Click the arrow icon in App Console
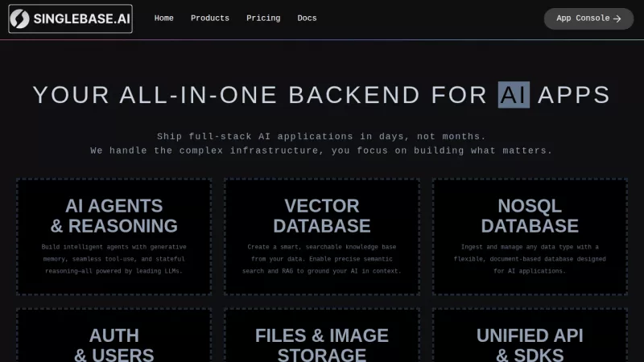Viewport: 644px width, 362px height. (617, 19)
